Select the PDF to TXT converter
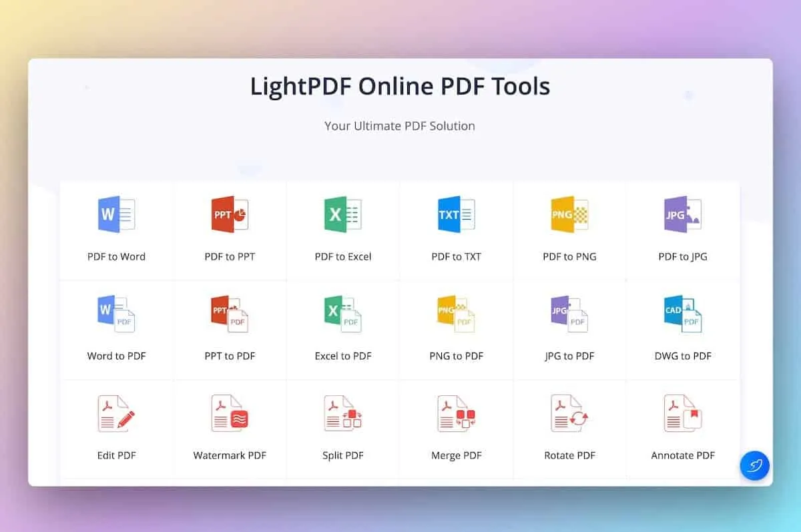Viewport: 801px width, 532px height. (457, 214)
